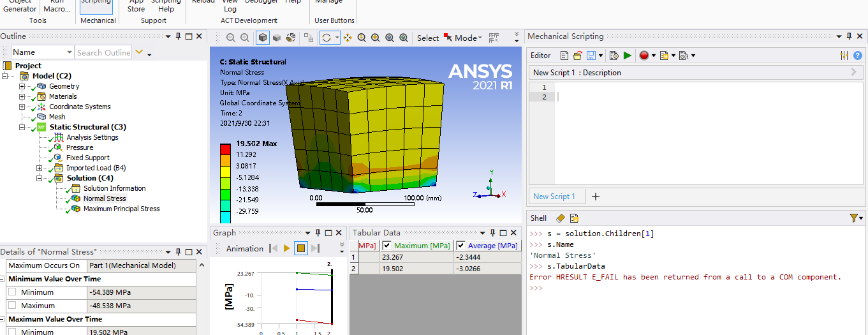Open the Save script dropdown arrow
Image resolution: width=868 pixels, height=335 pixels.
(600, 56)
